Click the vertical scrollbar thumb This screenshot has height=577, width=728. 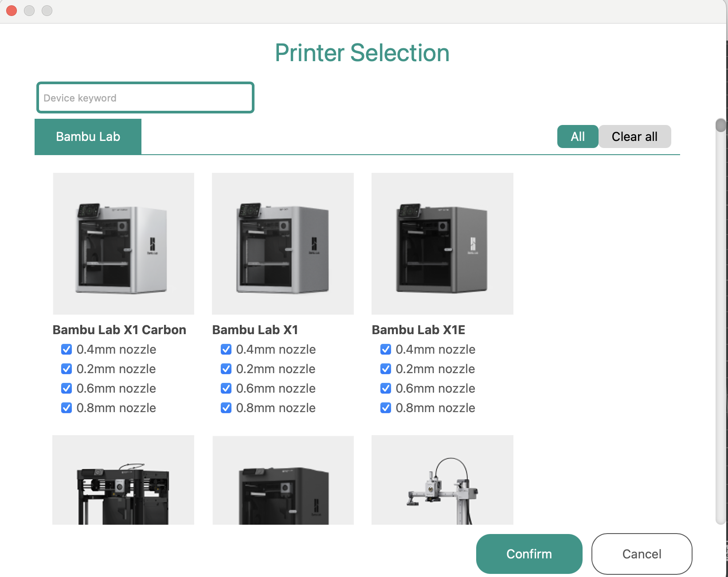[x=721, y=125]
